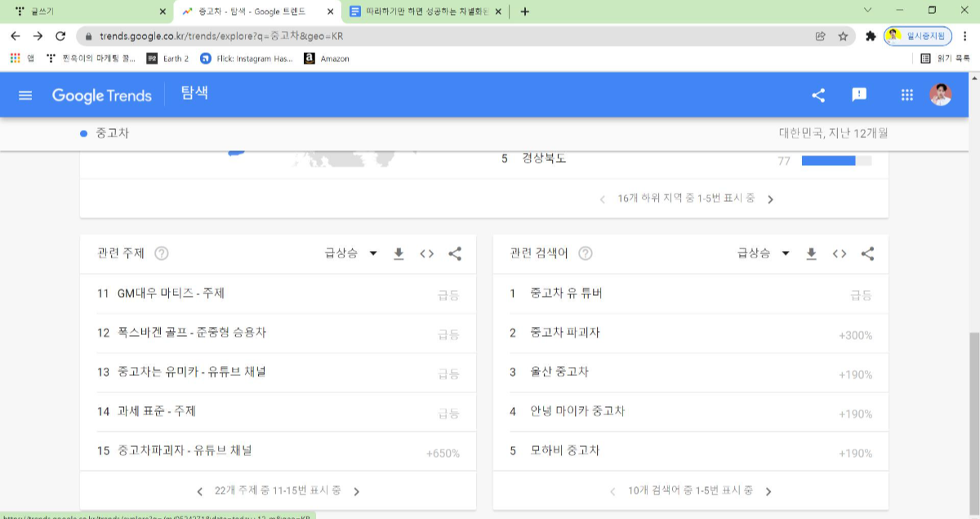
Task: Open the Flick: Instagram Has... bookmark
Action: [247, 58]
